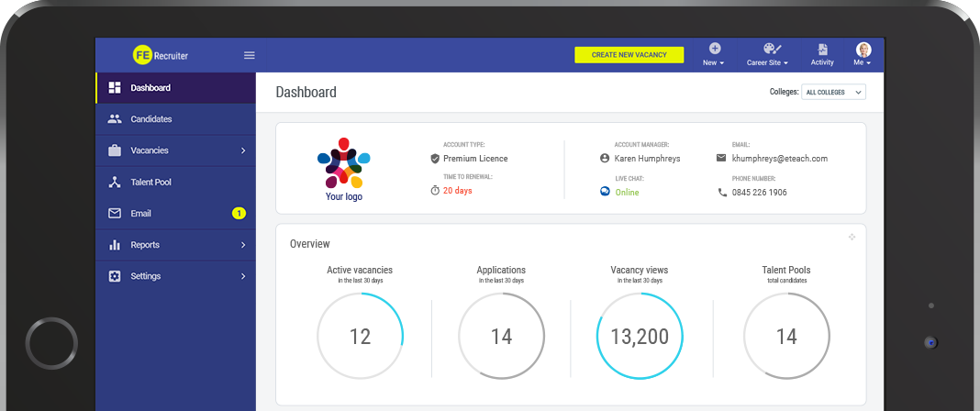Image resolution: width=980 pixels, height=411 pixels.
Task: Expand the Vacancies submenu chevron
Action: pos(243,150)
